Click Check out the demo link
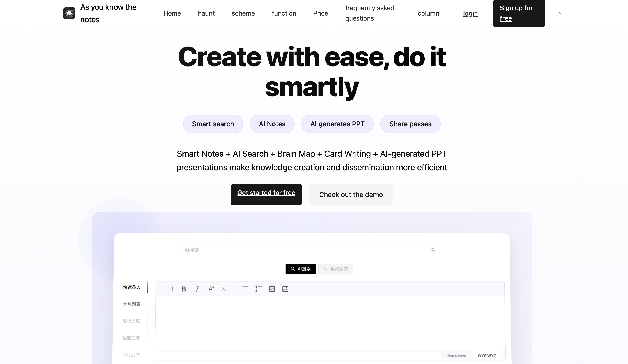The image size is (628, 364). (351, 195)
